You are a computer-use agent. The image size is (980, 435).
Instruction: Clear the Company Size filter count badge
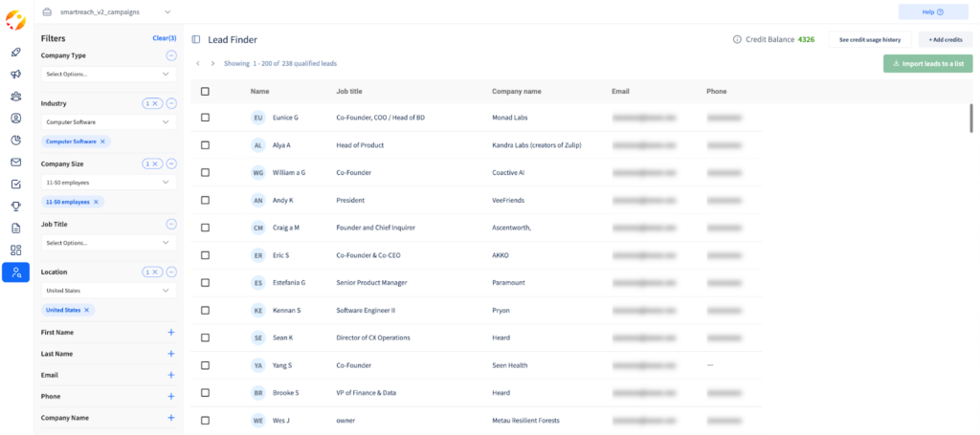click(x=152, y=164)
